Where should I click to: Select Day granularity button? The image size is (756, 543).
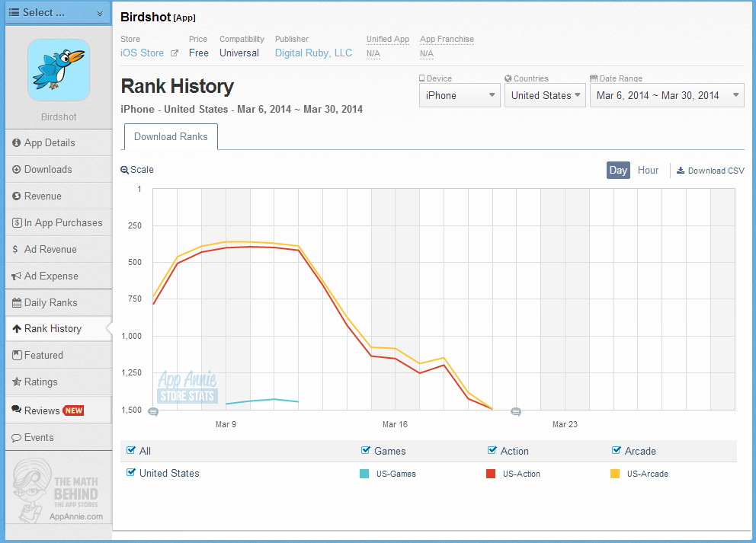pos(618,170)
